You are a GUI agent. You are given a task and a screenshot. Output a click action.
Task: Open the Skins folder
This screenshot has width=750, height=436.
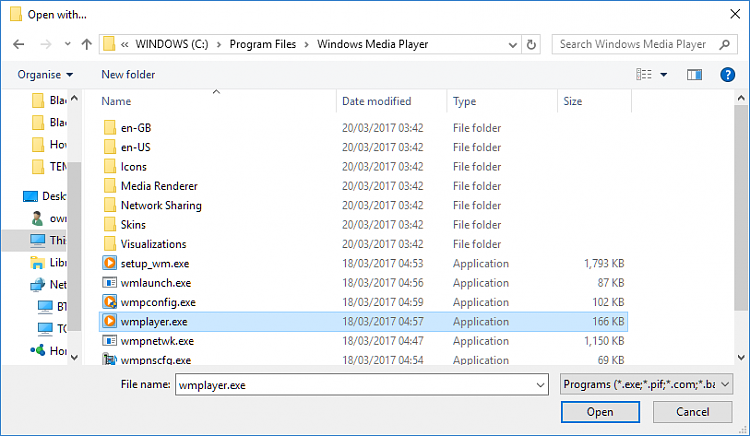(133, 225)
